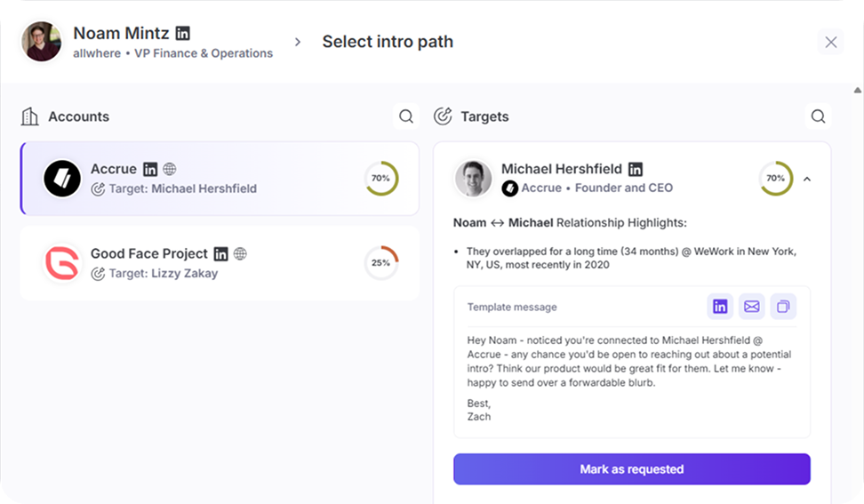The image size is (864, 504).
Task: Open Good Face Project website globe icon
Action: tap(240, 254)
